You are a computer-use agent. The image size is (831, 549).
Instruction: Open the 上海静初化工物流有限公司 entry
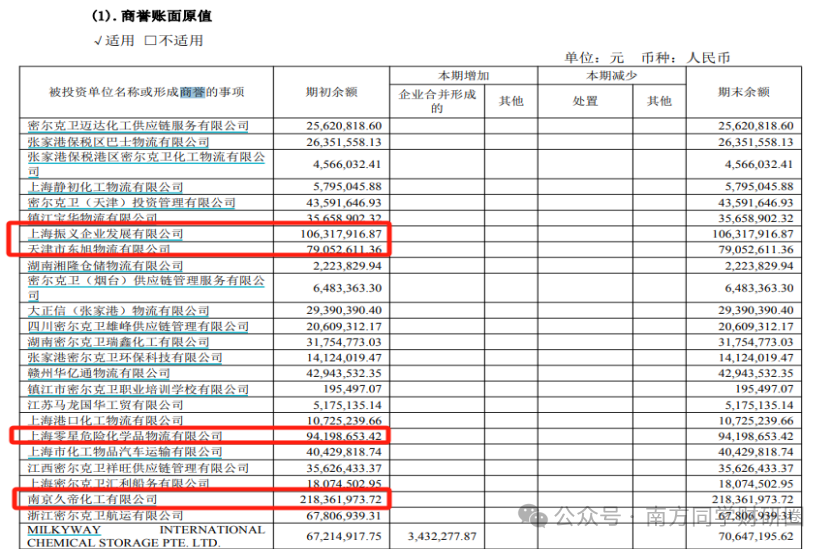click(105, 187)
